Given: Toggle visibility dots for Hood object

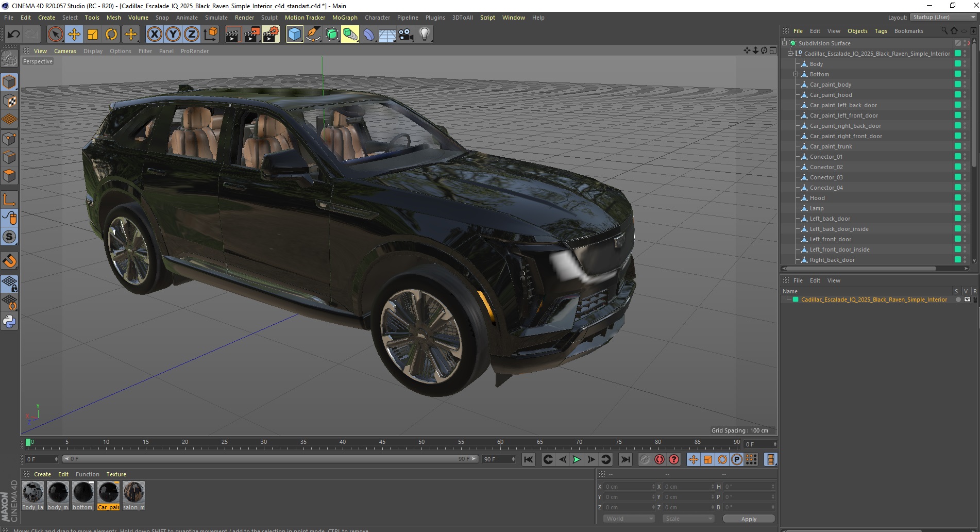Looking at the screenshot, I should point(965,198).
